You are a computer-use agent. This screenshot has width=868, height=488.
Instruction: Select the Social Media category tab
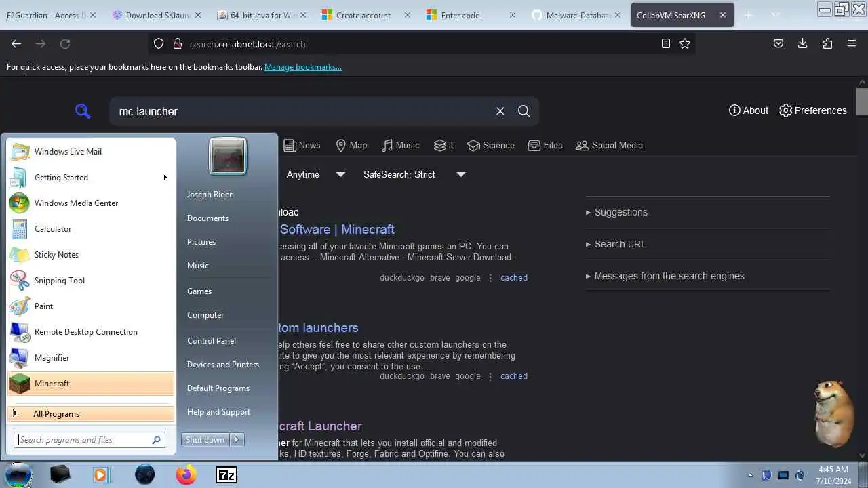tap(609, 145)
